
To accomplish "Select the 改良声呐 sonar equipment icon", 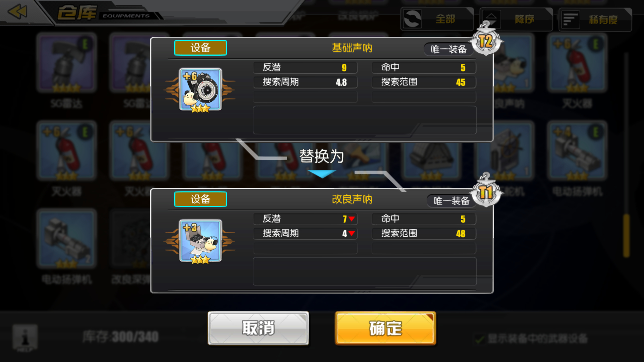I will tap(200, 241).
